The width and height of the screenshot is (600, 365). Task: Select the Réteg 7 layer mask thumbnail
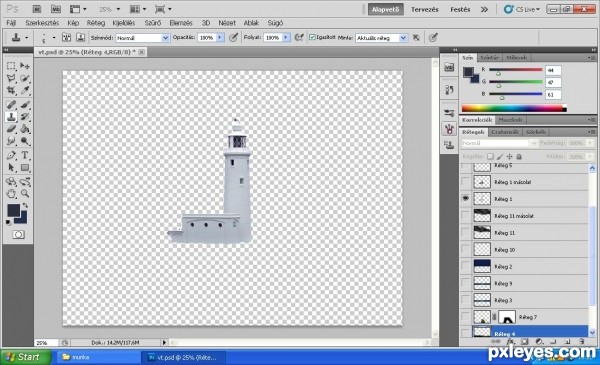(x=507, y=317)
